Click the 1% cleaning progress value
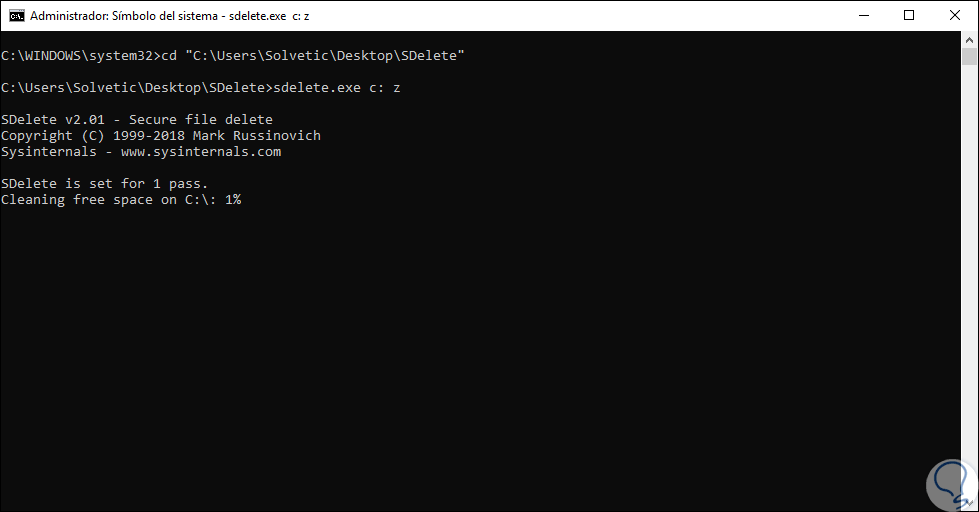Image resolution: width=979 pixels, height=512 pixels. click(x=233, y=200)
